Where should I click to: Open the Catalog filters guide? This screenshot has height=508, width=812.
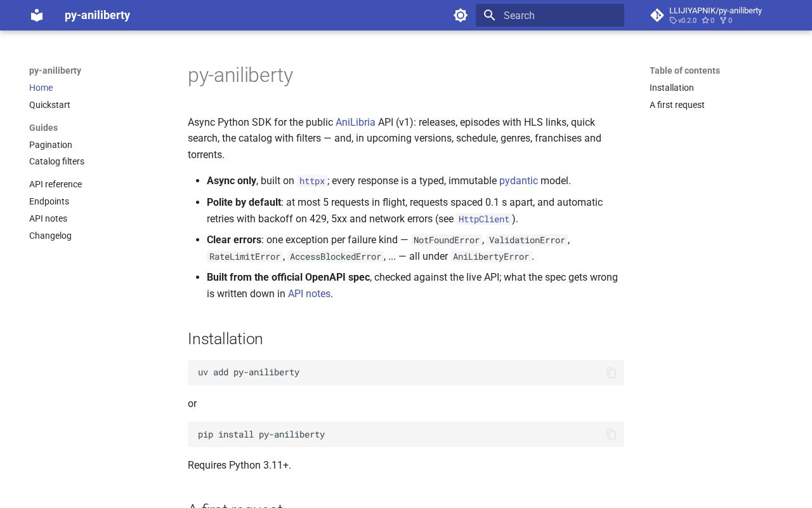coord(56,161)
